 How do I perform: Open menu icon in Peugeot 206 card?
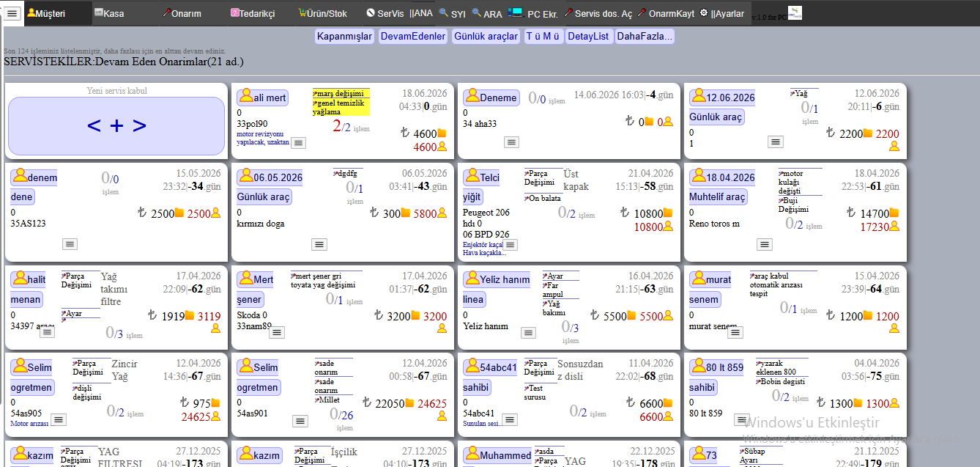511,244
